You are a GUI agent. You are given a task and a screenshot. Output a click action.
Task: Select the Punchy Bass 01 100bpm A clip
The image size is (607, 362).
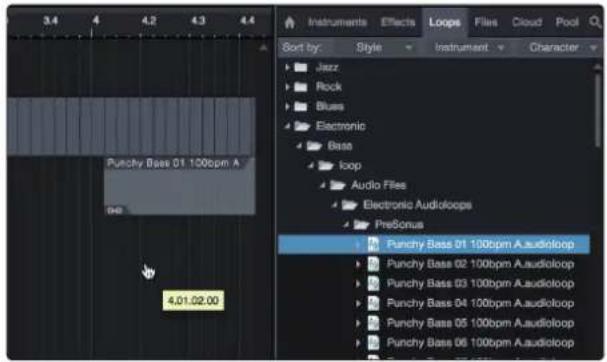[x=180, y=186]
